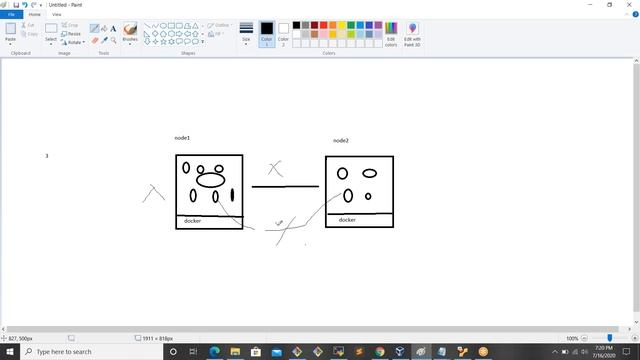This screenshot has height=360, width=640.
Task: Activate Color 2 background selector
Action: click(283, 34)
